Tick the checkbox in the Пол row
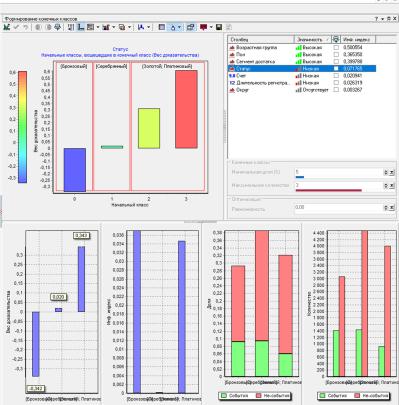 pos(336,55)
